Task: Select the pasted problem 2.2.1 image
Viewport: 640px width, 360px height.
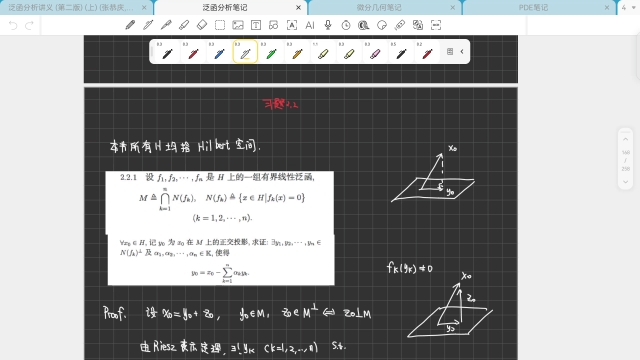Action: pos(220,202)
